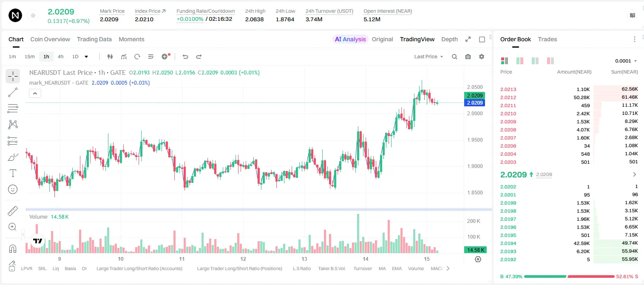
Task: Select the ruler measure tool
Action: (13, 211)
